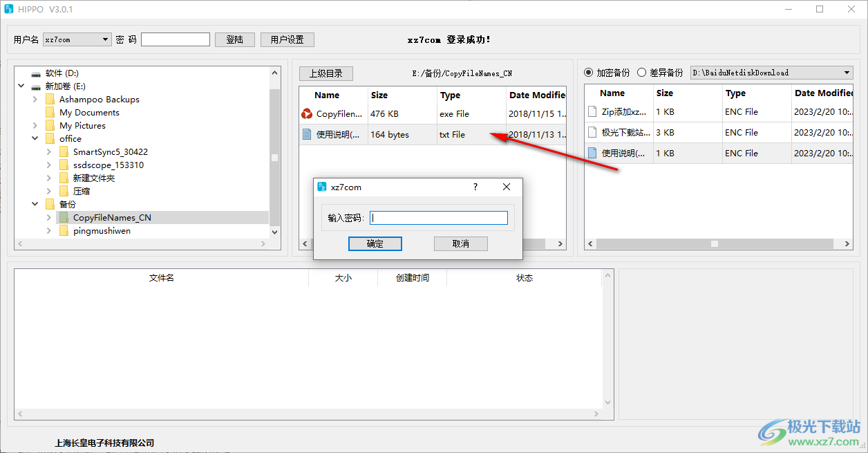Click the 大小 column header
Viewport: 868px width, 453px height.
pos(343,278)
